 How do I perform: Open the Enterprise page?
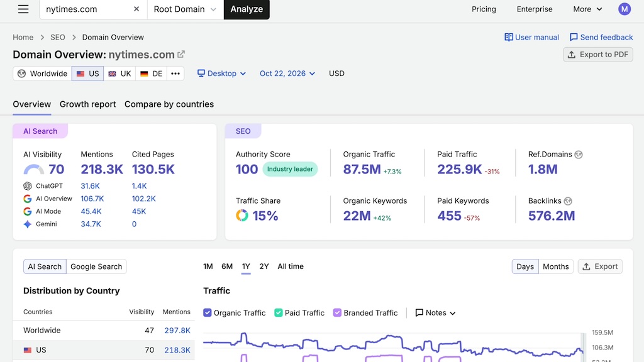pos(535,9)
